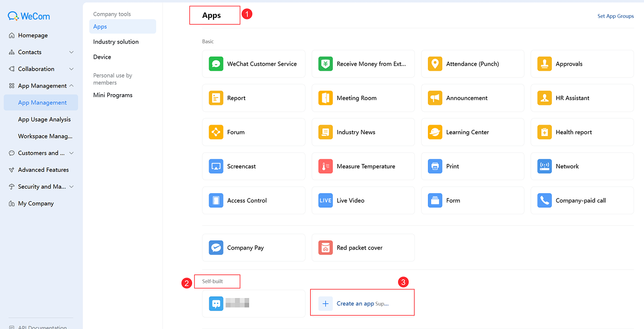This screenshot has width=644, height=329.
Task: Select the Network router icon
Action: coord(545,167)
